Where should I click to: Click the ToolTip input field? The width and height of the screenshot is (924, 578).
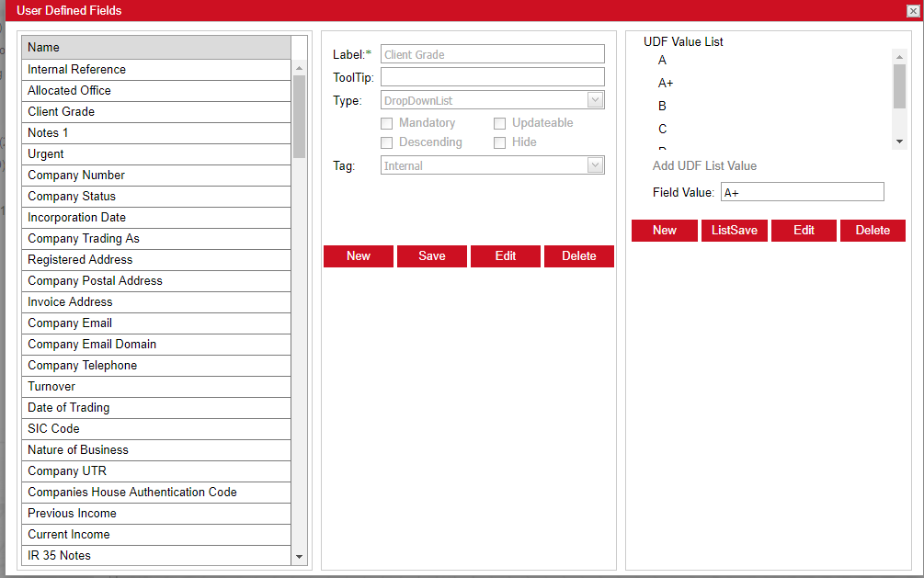pos(493,76)
